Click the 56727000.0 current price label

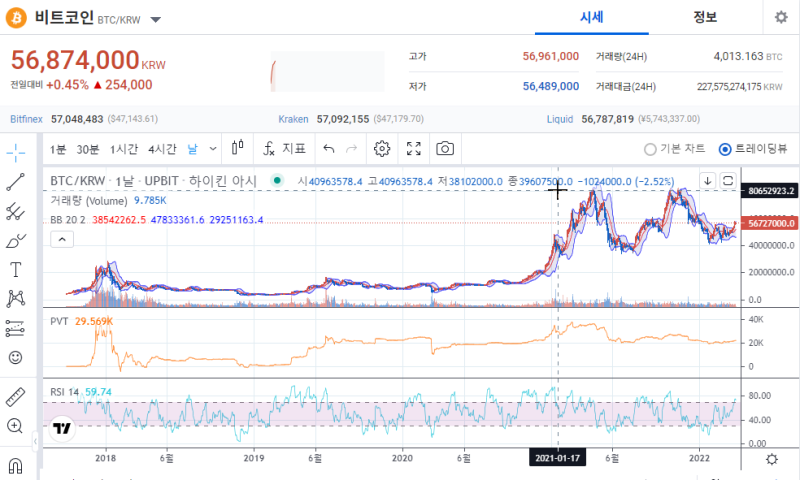pyautogui.click(x=769, y=223)
